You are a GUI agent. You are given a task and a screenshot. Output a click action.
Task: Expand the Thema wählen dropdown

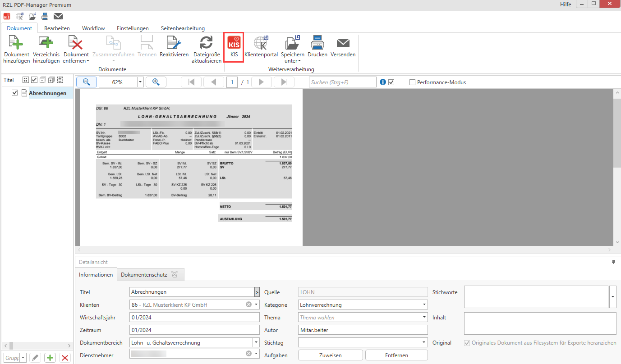(x=423, y=317)
